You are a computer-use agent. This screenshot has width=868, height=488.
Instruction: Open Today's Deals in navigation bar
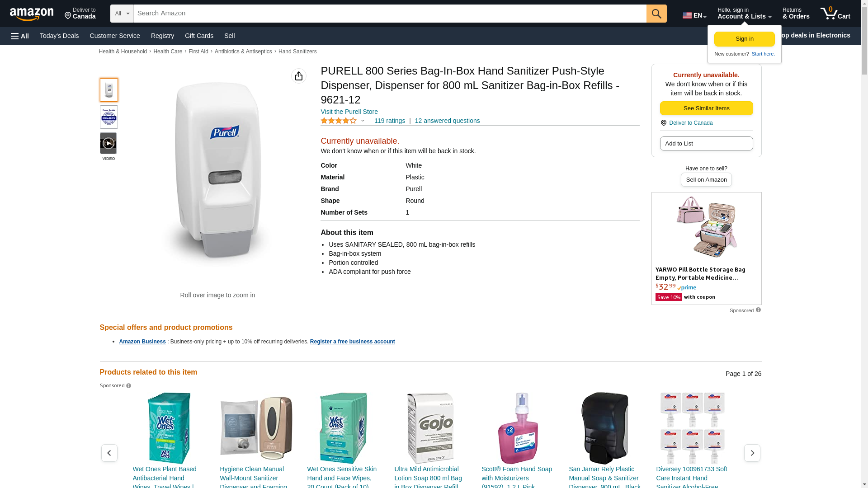(59, 36)
